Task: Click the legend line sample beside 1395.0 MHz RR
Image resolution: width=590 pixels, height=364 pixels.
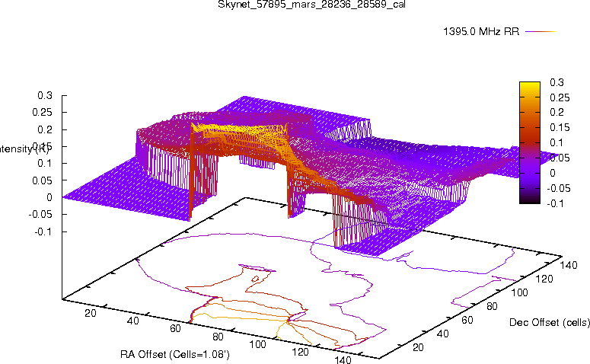Action: pos(541,32)
